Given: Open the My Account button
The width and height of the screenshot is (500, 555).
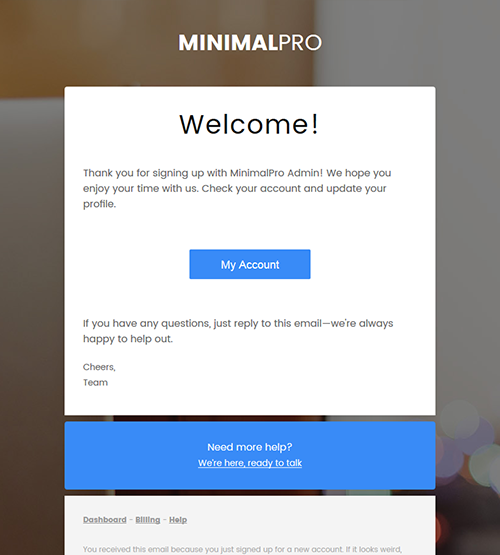Looking at the screenshot, I should point(250,264).
